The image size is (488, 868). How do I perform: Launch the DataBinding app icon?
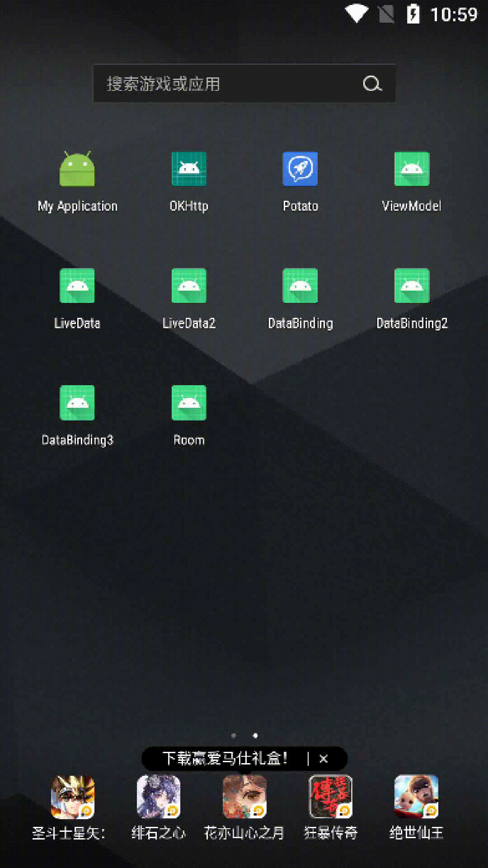(300, 285)
